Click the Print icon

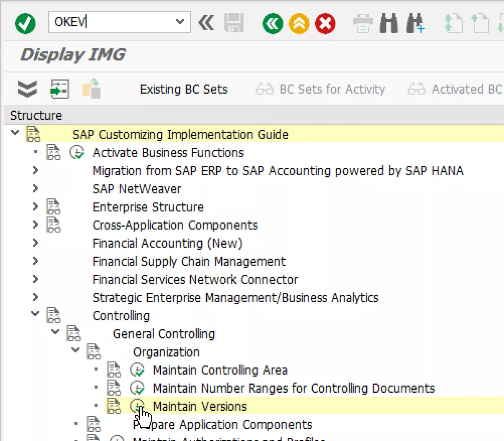point(363,24)
